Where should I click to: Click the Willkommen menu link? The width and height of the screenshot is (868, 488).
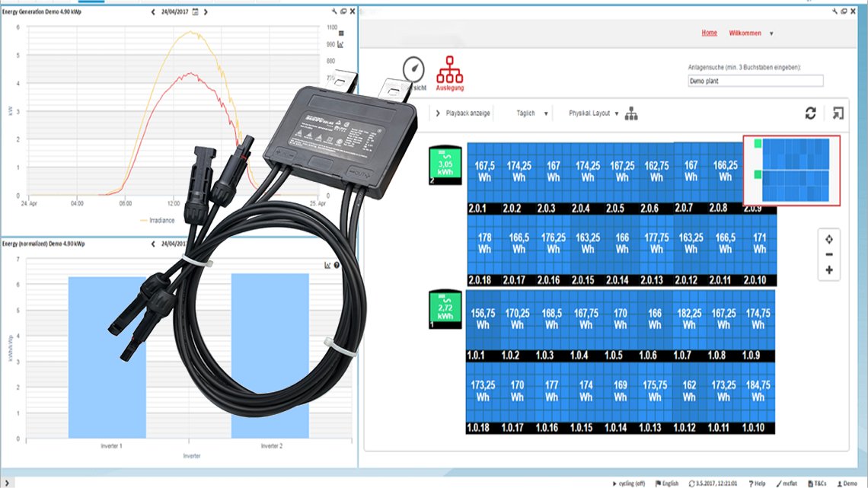(745, 33)
